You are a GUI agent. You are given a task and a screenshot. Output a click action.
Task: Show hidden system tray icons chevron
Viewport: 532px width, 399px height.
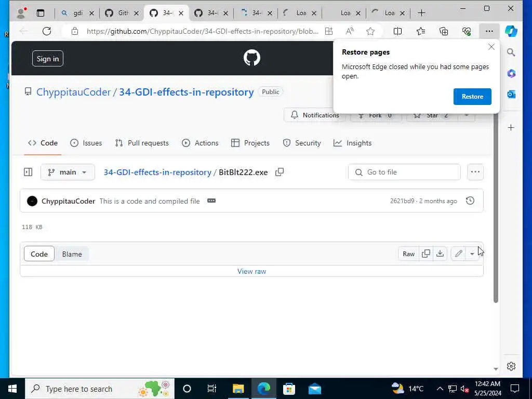pos(440,389)
